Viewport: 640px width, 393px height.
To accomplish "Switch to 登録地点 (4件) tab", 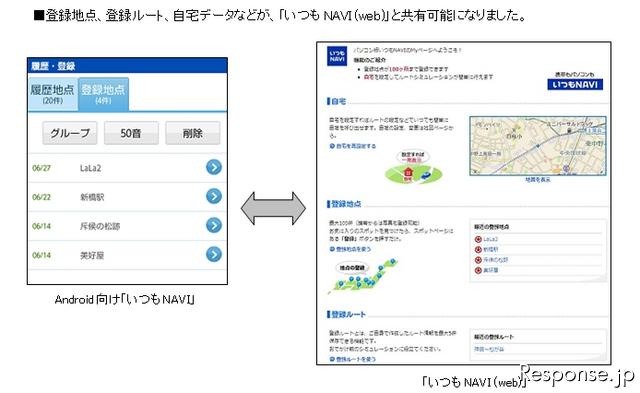I will click(103, 94).
